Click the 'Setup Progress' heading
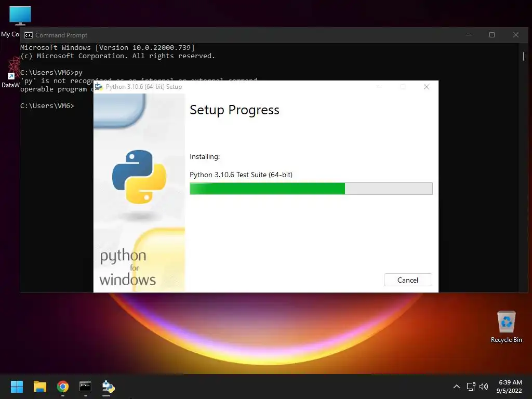This screenshot has width=532, height=399. pos(234,110)
